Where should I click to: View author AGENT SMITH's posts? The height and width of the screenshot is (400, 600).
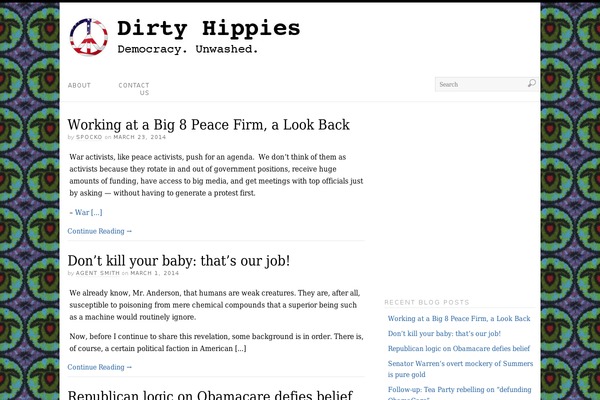[x=98, y=273]
